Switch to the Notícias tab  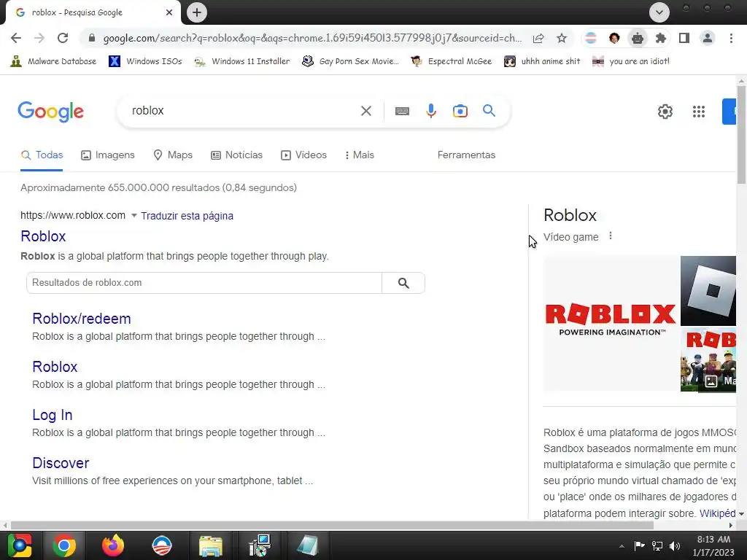click(x=237, y=155)
